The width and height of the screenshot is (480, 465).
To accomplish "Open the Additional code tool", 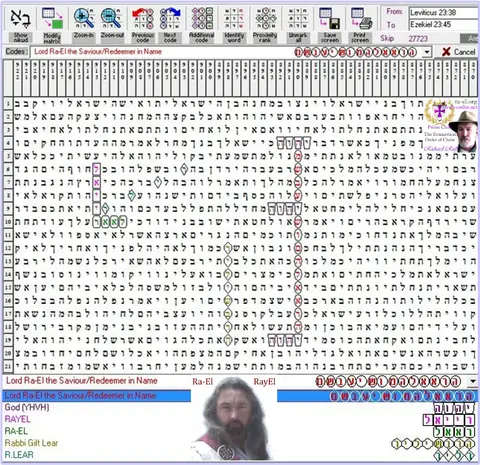I will (202, 25).
